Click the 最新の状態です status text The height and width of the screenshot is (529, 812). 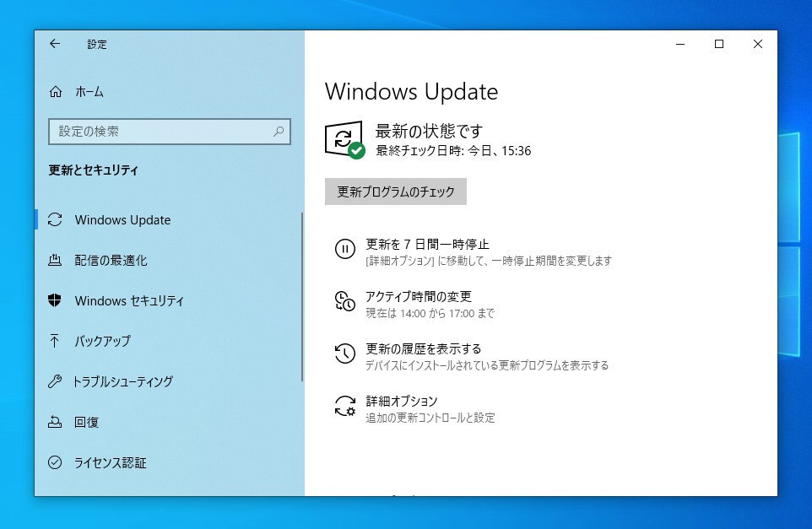click(x=429, y=131)
